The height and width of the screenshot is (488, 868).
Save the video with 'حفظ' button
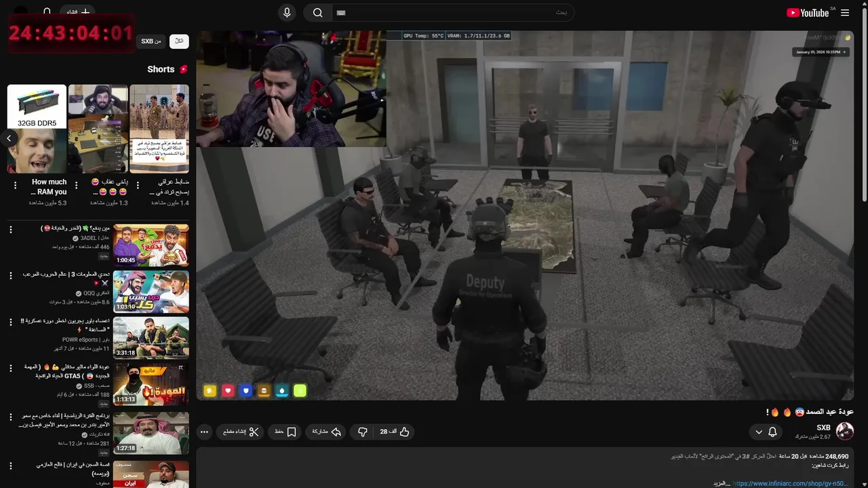tap(285, 432)
